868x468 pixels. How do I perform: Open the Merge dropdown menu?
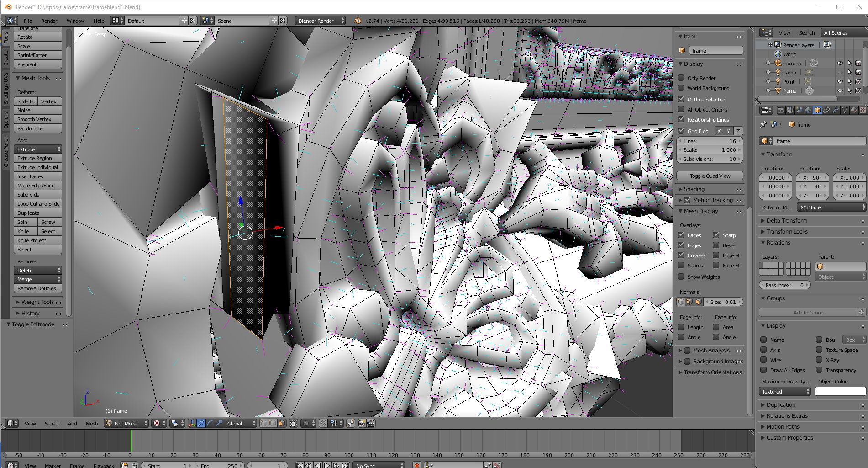(38, 279)
